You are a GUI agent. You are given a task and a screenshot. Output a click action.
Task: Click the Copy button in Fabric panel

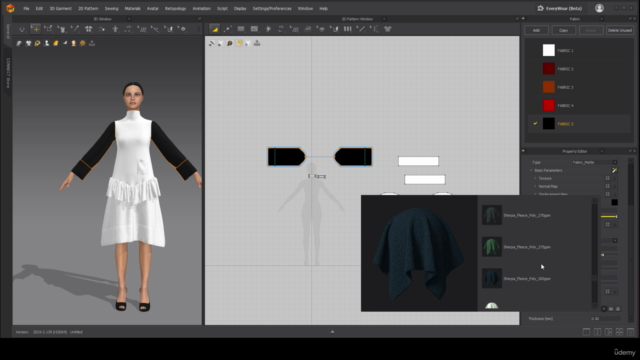[563, 30]
